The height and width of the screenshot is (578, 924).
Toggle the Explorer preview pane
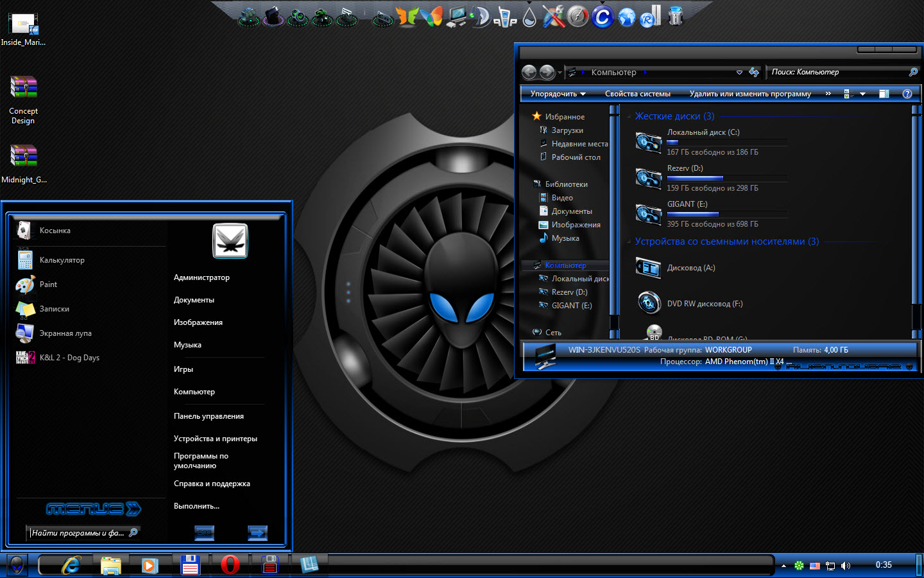[884, 94]
